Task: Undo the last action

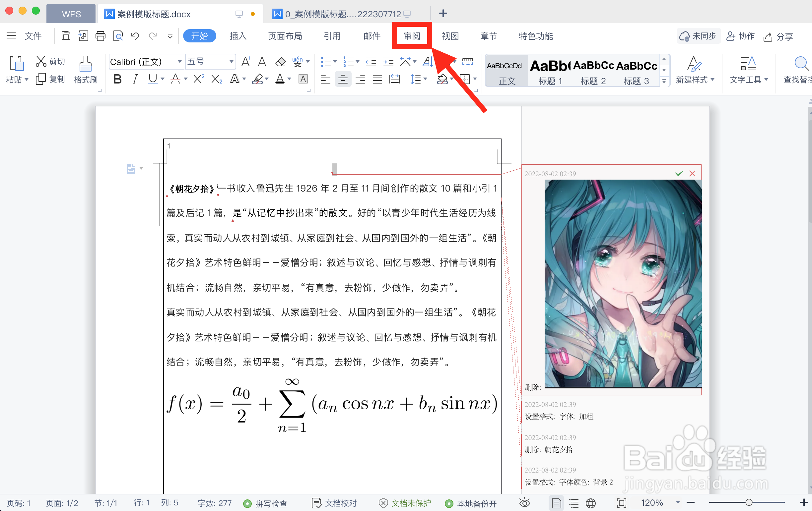Action: tap(135, 36)
